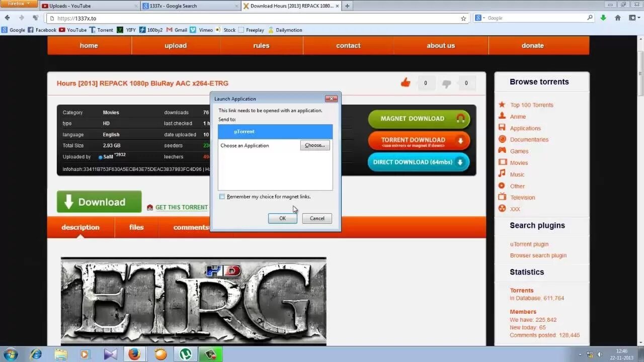This screenshot has height=362, width=644.
Task: Open a new browser tab
Action: [x=347, y=6]
